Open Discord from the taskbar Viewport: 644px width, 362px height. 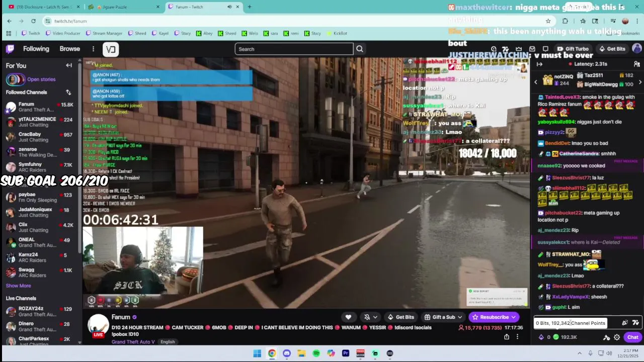coord(287,353)
